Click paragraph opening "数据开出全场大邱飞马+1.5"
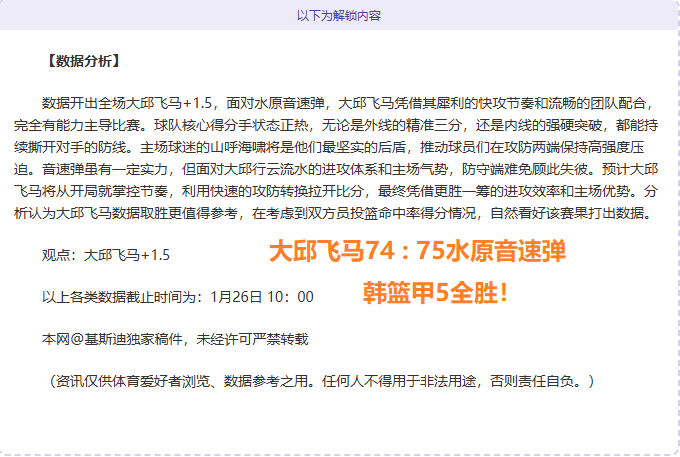The width and height of the screenshot is (680, 457). pyautogui.click(x=128, y=103)
